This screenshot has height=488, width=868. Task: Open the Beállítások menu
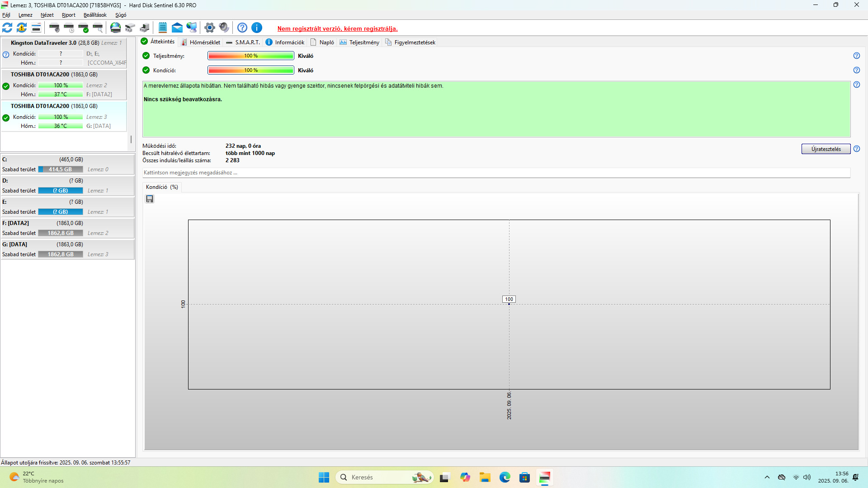tap(95, 15)
